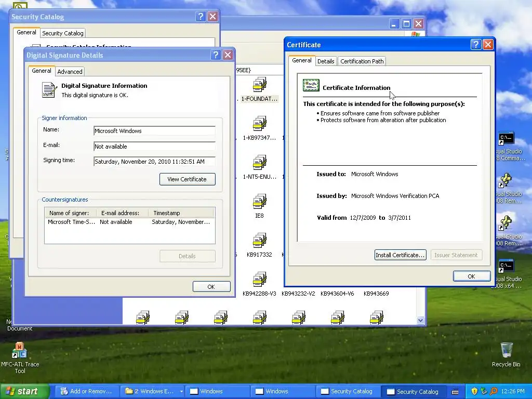Open the Start menu
Image resolution: width=532 pixels, height=399 pixels.
(x=25, y=391)
